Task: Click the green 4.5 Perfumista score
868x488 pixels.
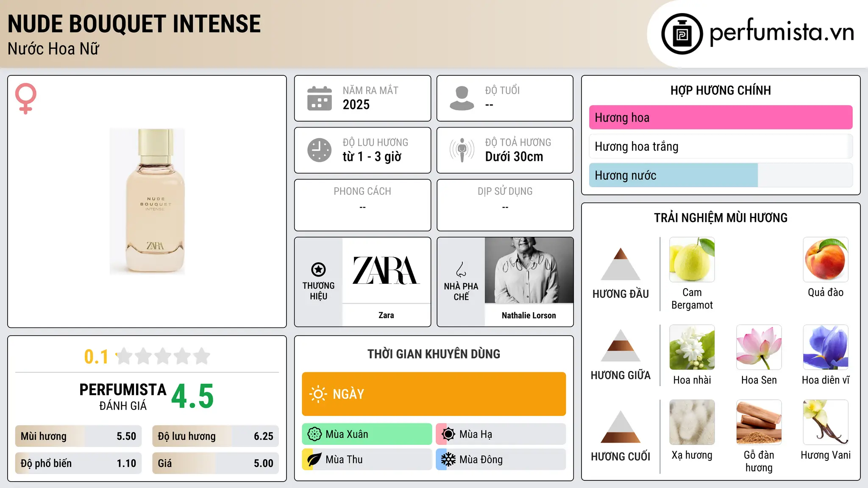Action: [192, 396]
